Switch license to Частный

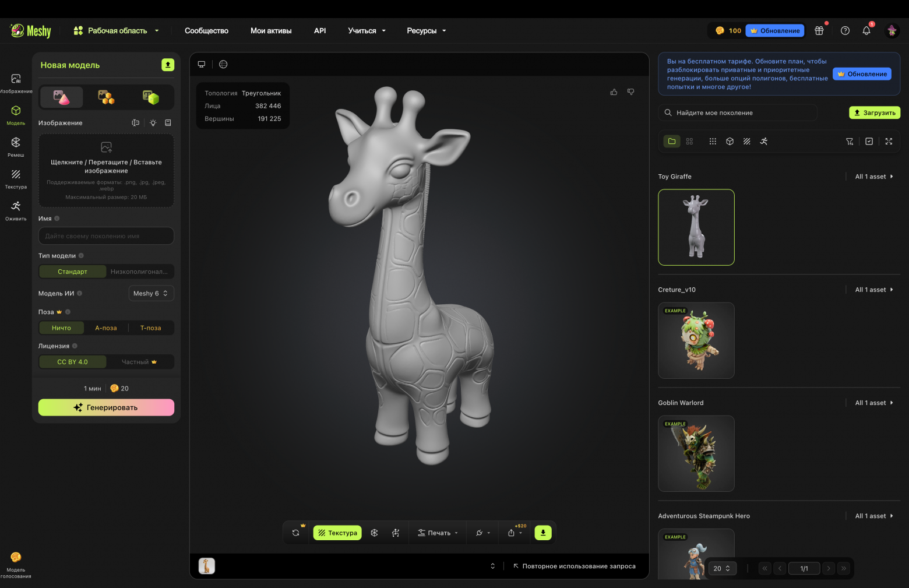point(139,361)
